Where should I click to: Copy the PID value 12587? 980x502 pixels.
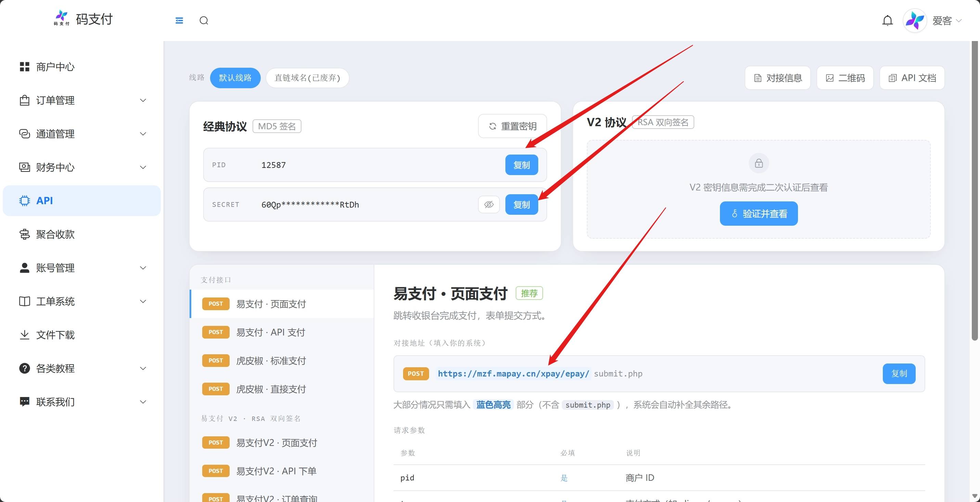pos(521,165)
